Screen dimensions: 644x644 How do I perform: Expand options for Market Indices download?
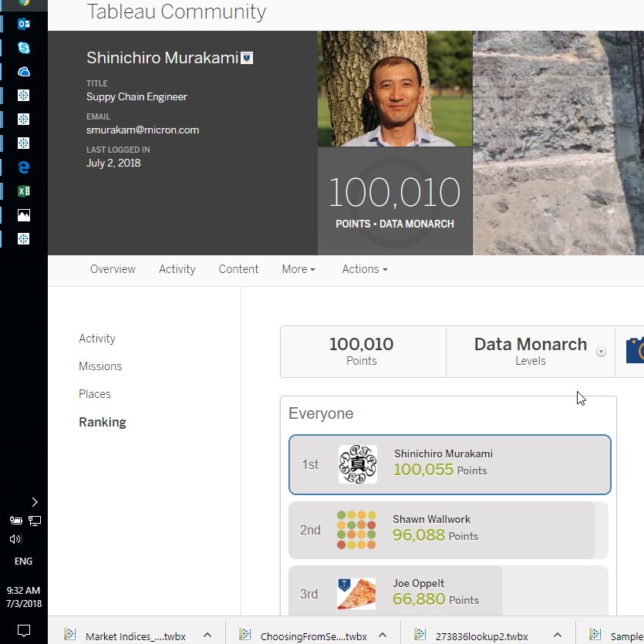click(x=207, y=635)
